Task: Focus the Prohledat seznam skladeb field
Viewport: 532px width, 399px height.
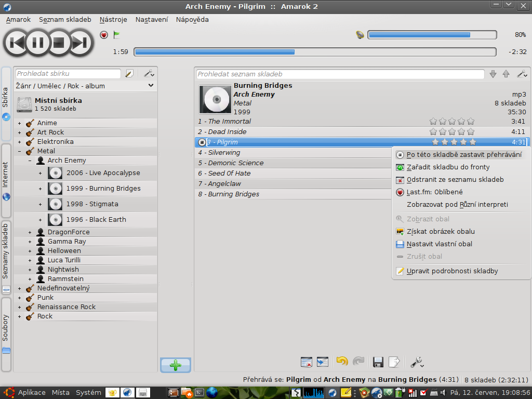Action: click(340, 74)
